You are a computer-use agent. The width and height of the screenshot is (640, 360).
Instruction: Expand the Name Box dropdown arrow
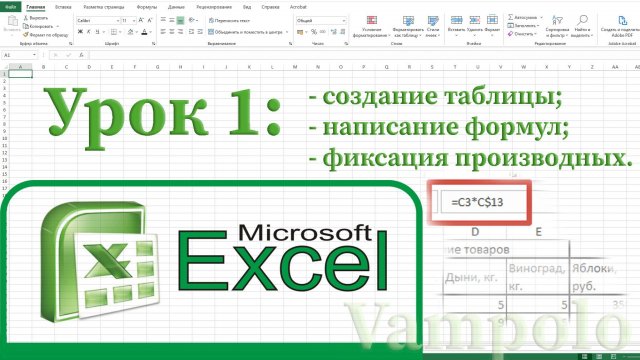pyautogui.click(x=34, y=55)
